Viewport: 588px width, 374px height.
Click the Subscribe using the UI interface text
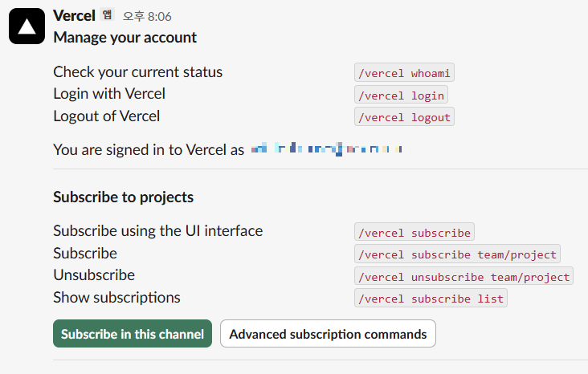coord(157,231)
